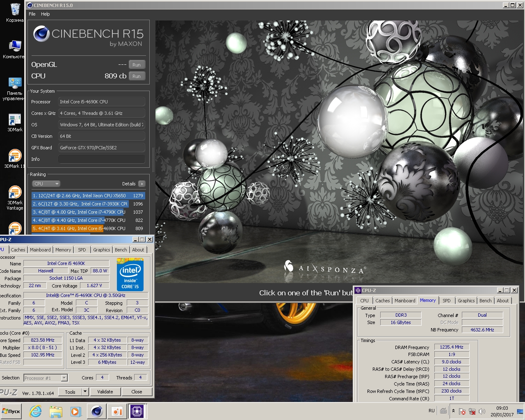
Task: Show hidden tray icons arrow
Action: pyautogui.click(x=453, y=411)
